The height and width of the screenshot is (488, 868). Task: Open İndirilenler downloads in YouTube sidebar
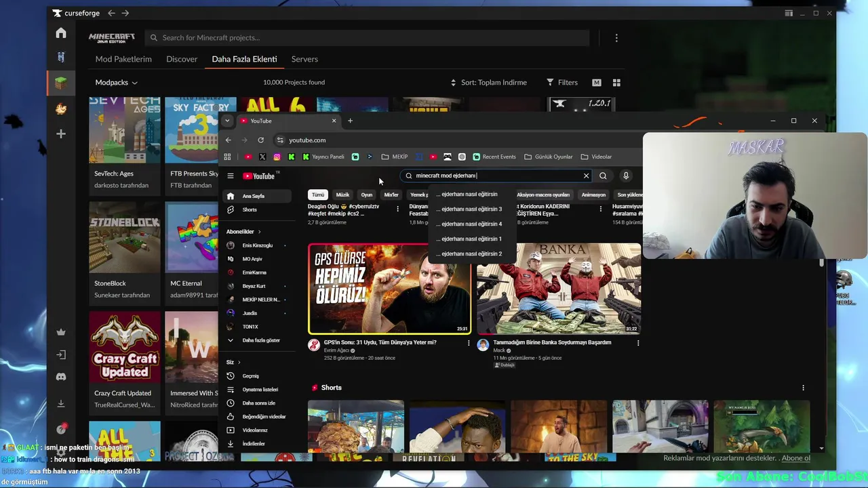click(x=255, y=444)
